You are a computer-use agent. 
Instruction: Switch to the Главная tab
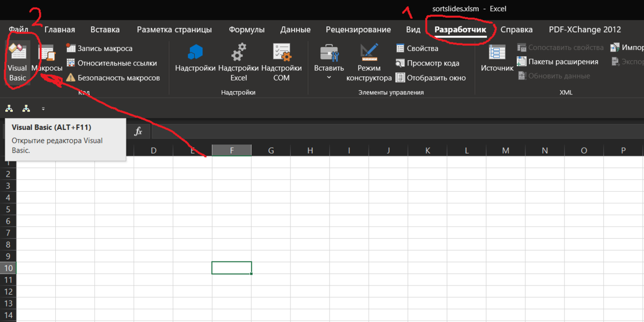click(x=60, y=30)
